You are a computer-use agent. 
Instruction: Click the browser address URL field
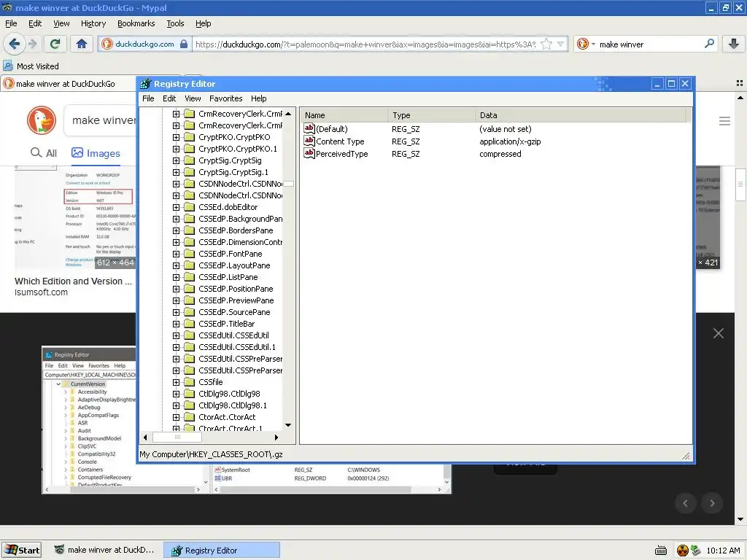(366, 44)
